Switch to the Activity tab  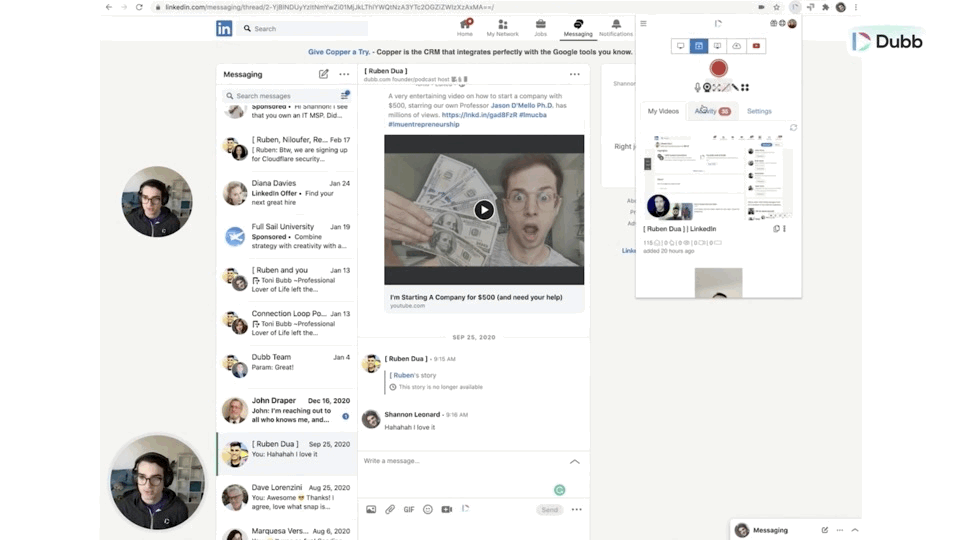(712, 111)
